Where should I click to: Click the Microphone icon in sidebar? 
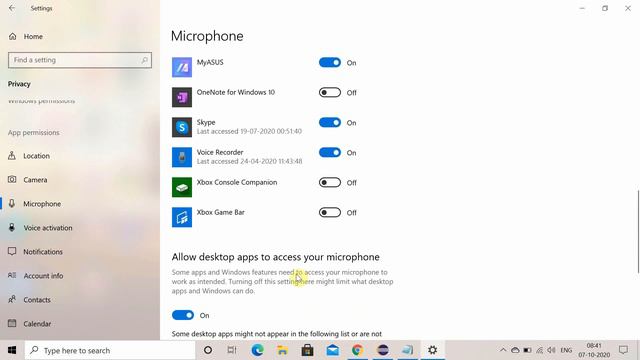point(12,203)
